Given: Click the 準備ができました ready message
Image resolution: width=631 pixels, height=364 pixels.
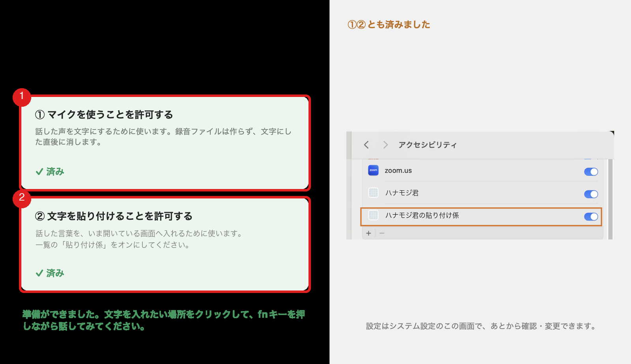Looking at the screenshot, I should (164, 320).
